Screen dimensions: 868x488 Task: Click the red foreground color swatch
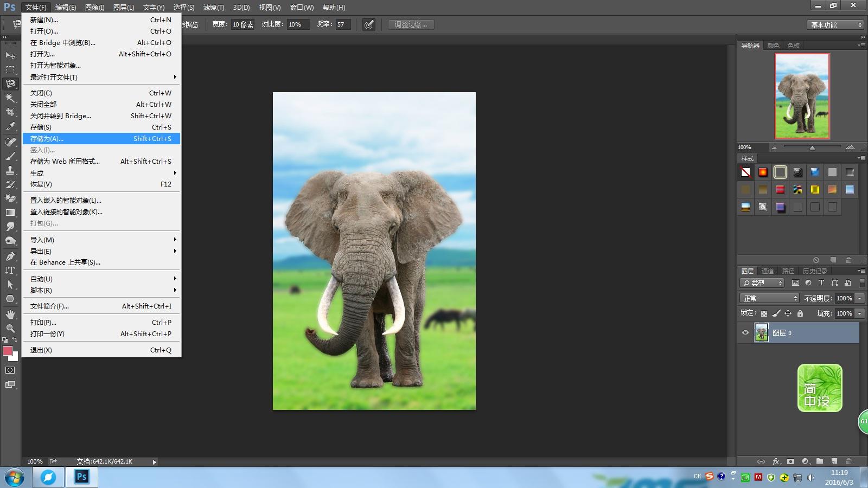coord(8,351)
